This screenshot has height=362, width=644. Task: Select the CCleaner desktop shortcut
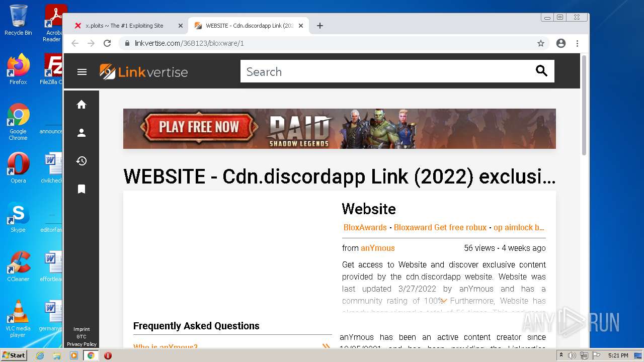(x=18, y=266)
